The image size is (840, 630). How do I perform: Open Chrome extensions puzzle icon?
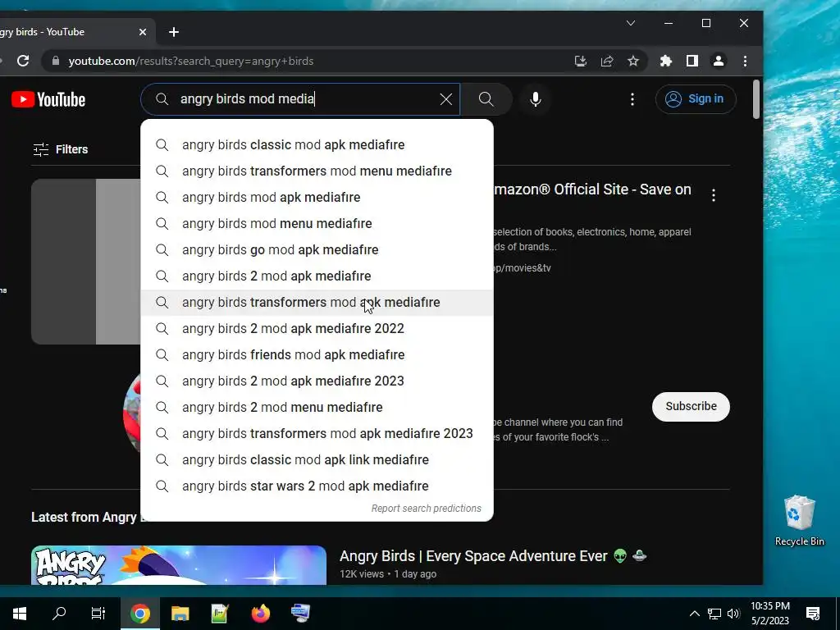(x=666, y=61)
